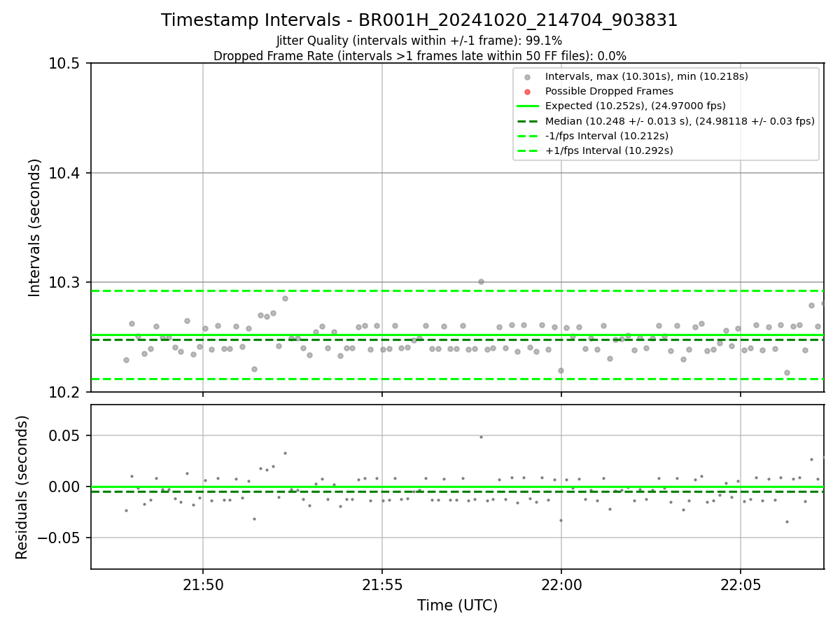The height and width of the screenshot is (630, 840).
Task: Click the maximum interval data point at 10.301s
Action: tap(481, 281)
